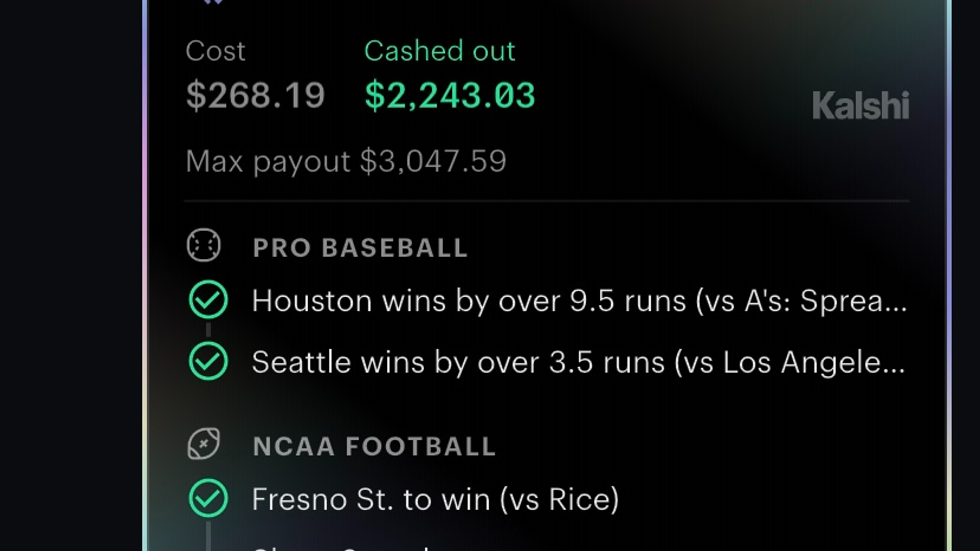Image resolution: width=980 pixels, height=551 pixels.
Task: Click the Max payout $3,047.59 text
Action: tap(346, 162)
